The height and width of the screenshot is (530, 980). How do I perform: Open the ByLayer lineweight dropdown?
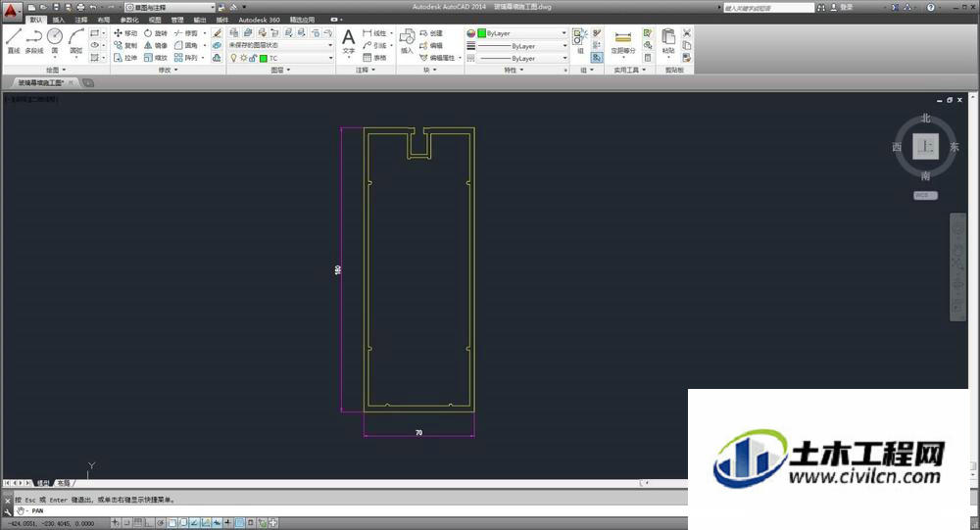(x=522, y=46)
